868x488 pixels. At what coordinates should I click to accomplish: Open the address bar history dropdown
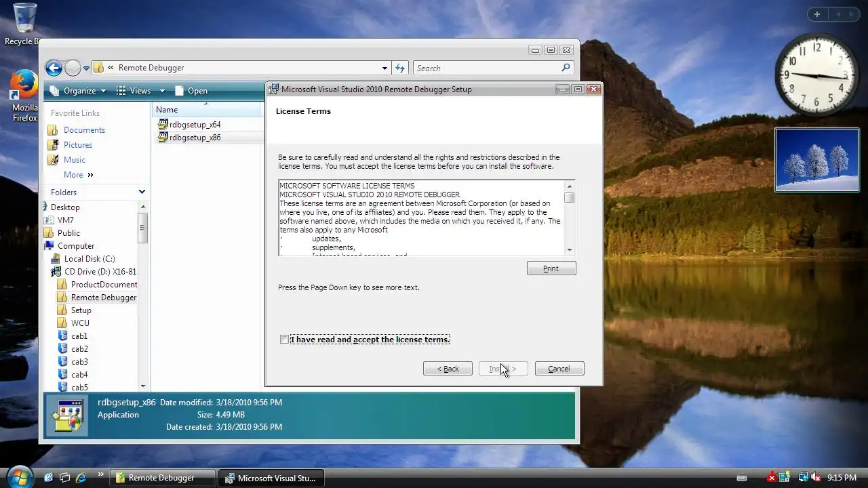pos(384,68)
